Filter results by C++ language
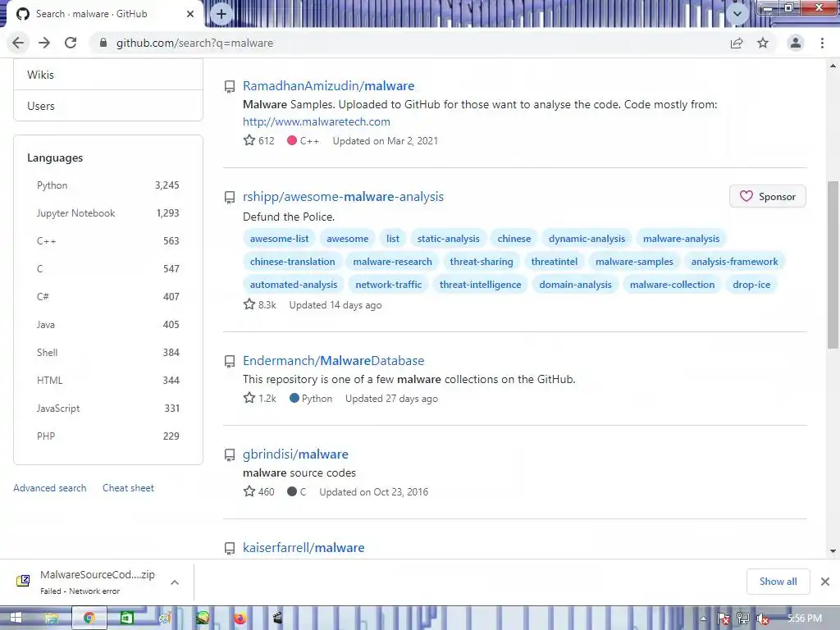840x630 pixels. click(x=108, y=241)
